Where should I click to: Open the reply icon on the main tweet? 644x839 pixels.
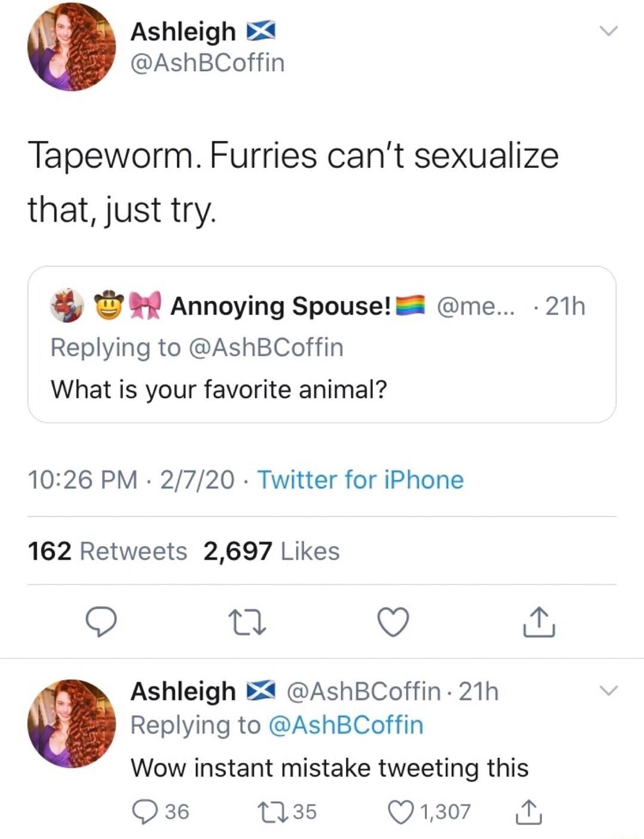[103, 622]
